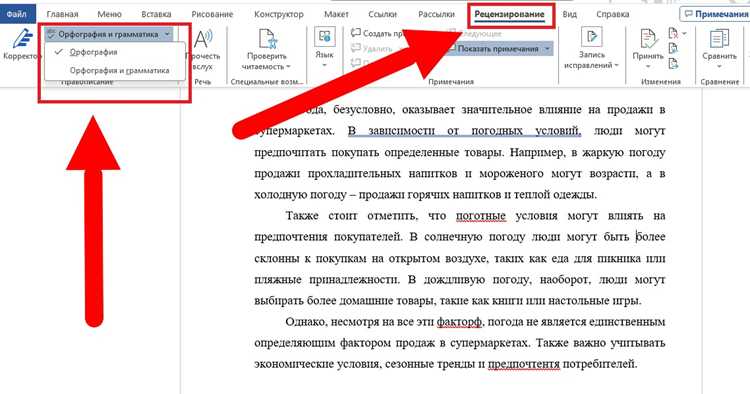Expand the Орфография и грамматика dropdown arrow
The height and width of the screenshot is (394, 750).
pyautogui.click(x=167, y=34)
